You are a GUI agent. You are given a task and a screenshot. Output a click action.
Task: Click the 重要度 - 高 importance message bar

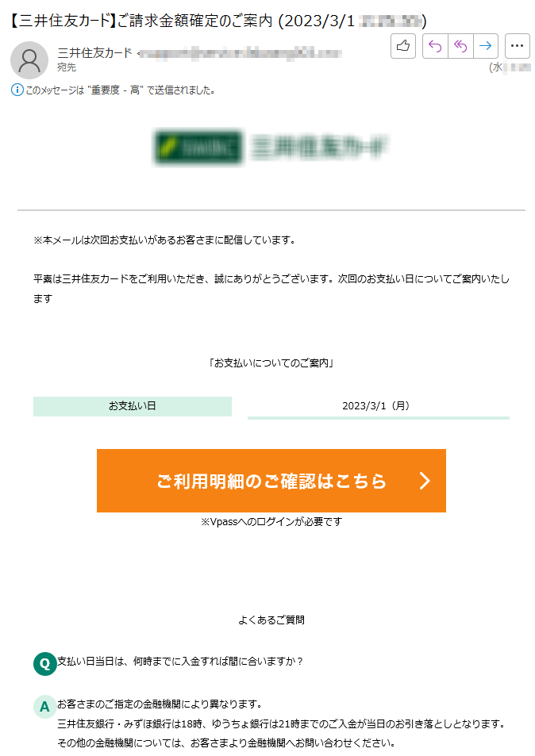[x=114, y=90]
